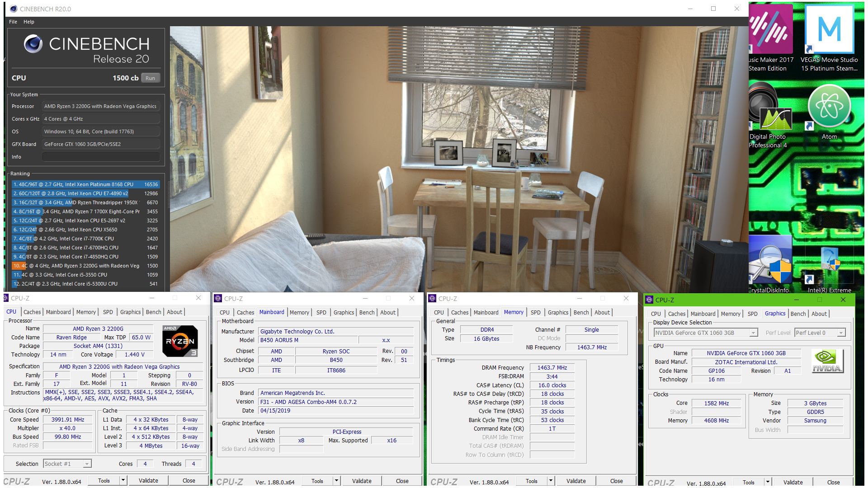Click the Core Speed 3991.91 MHz value

(67, 419)
